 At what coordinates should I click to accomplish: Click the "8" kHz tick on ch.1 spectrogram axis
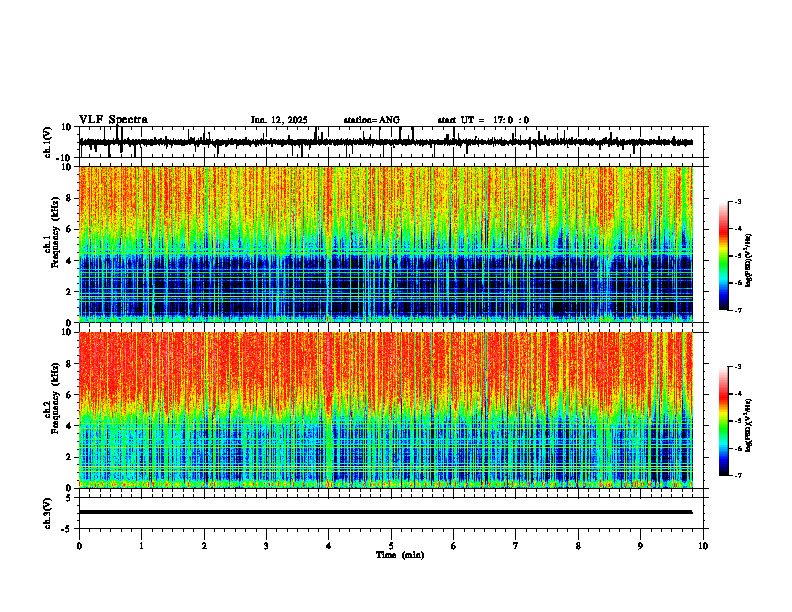coord(69,198)
